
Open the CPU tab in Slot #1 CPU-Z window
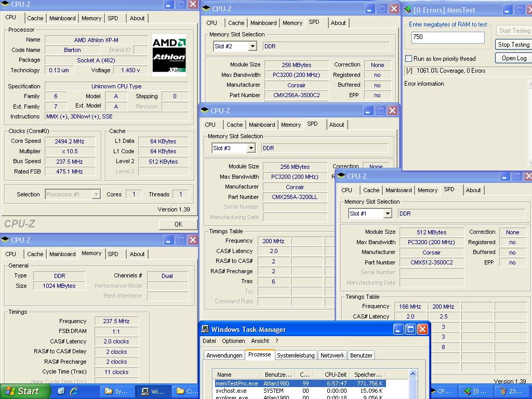[347, 190]
